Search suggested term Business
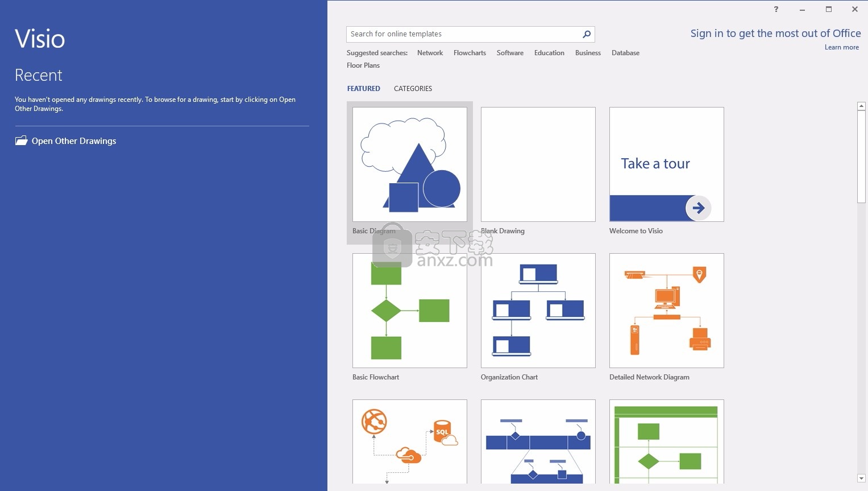This screenshot has height=491, width=868. click(x=588, y=53)
